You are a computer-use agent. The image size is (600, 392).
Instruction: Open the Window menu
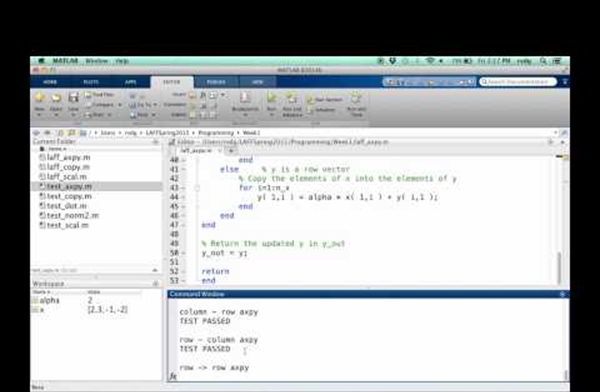(x=96, y=61)
